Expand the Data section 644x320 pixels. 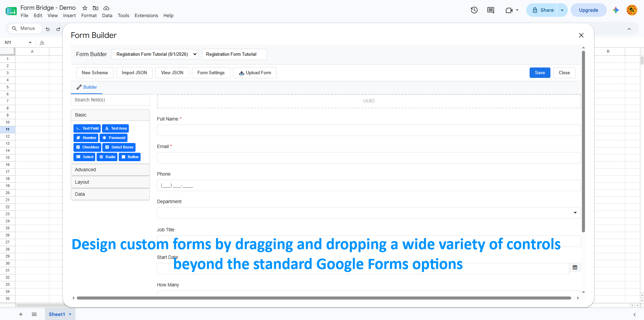pyautogui.click(x=110, y=194)
